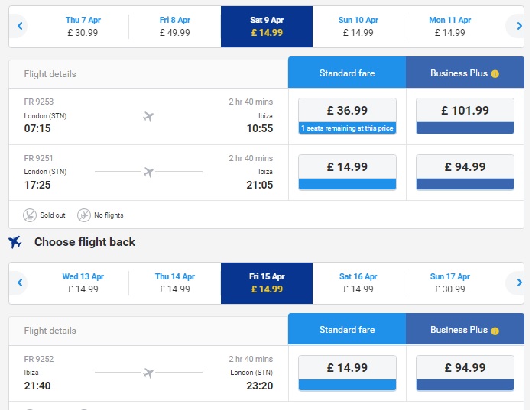Select Fri 8 Apr outbound date
532x410 pixels.
pos(175,27)
